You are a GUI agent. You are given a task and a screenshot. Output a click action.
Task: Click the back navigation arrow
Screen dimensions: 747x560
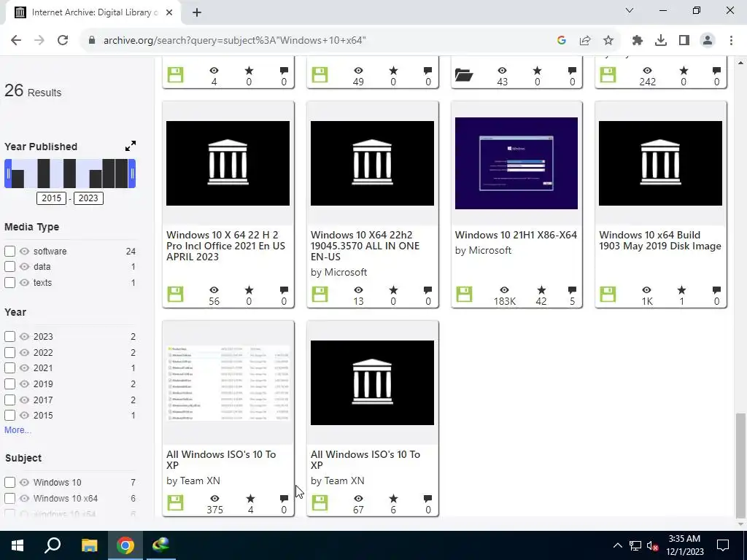coord(16,41)
